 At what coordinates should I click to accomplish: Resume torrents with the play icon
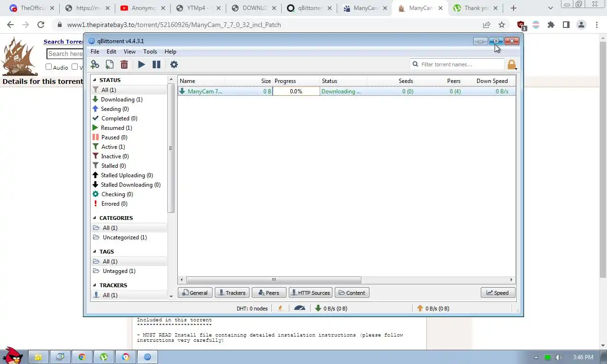141,64
